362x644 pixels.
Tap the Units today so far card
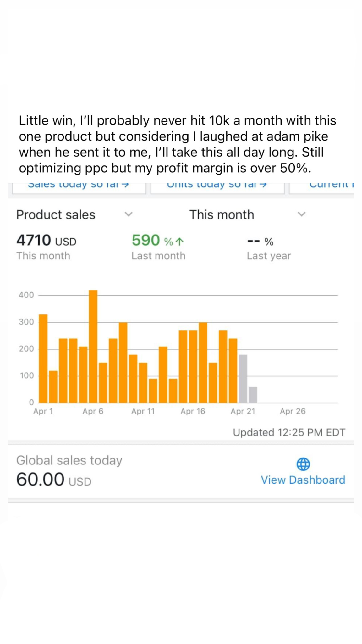tap(217, 187)
